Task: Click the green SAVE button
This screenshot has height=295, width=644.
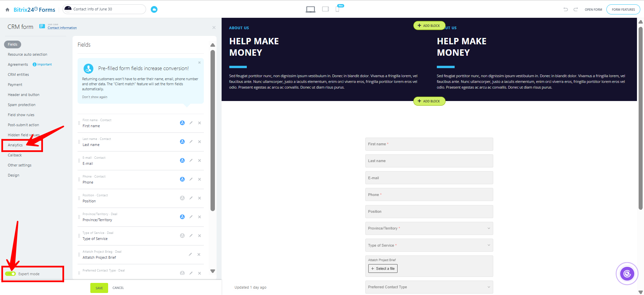Action: (99, 288)
